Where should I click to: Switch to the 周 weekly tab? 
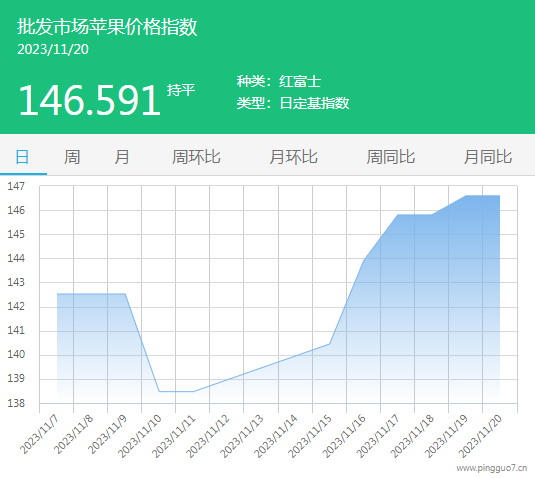point(72,157)
